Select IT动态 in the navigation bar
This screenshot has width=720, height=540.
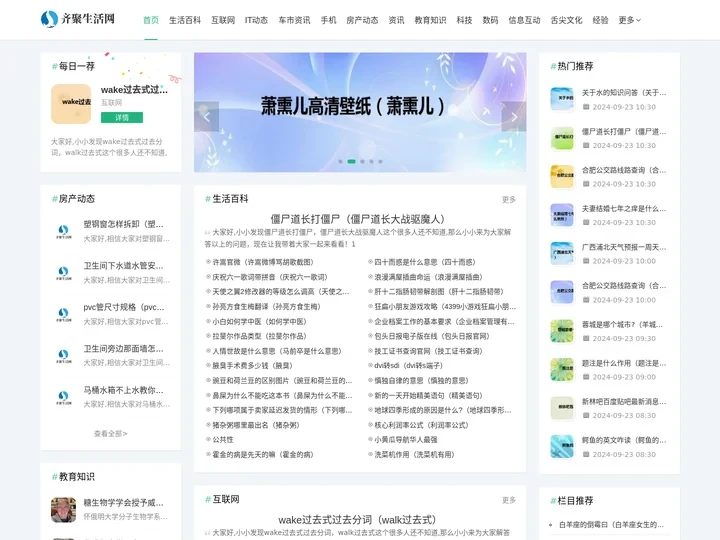pos(256,20)
